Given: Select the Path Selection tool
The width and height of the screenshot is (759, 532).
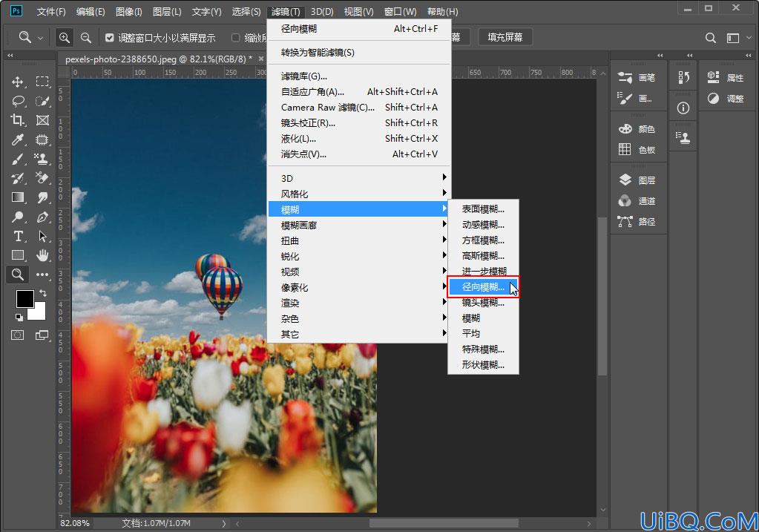Looking at the screenshot, I should [x=42, y=236].
